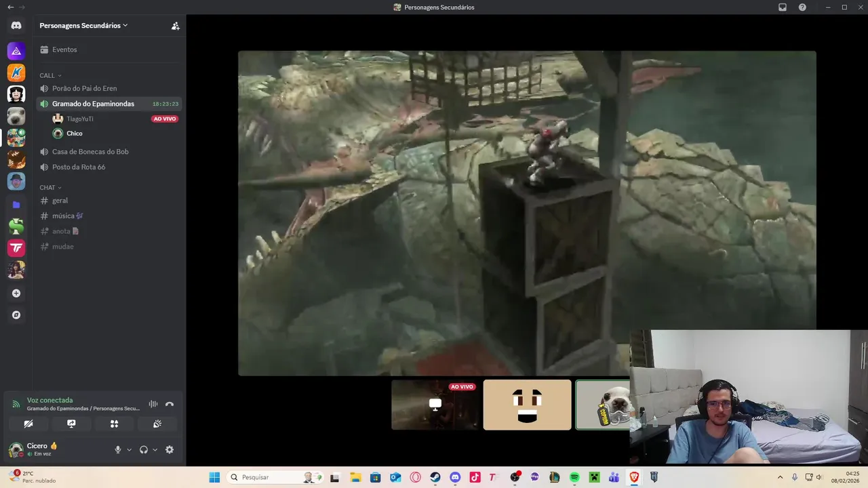The width and height of the screenshot is (868, 488).
Task: Open the música text channel
Action: 109,216
